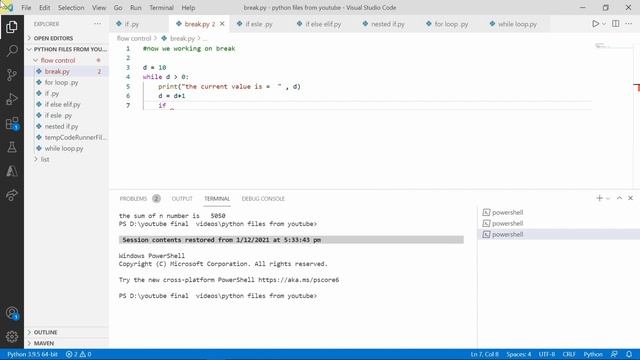Open the Explorer view in activity bar
The image size is (640, 360).
pyautogui.click(x=12, y=27)
